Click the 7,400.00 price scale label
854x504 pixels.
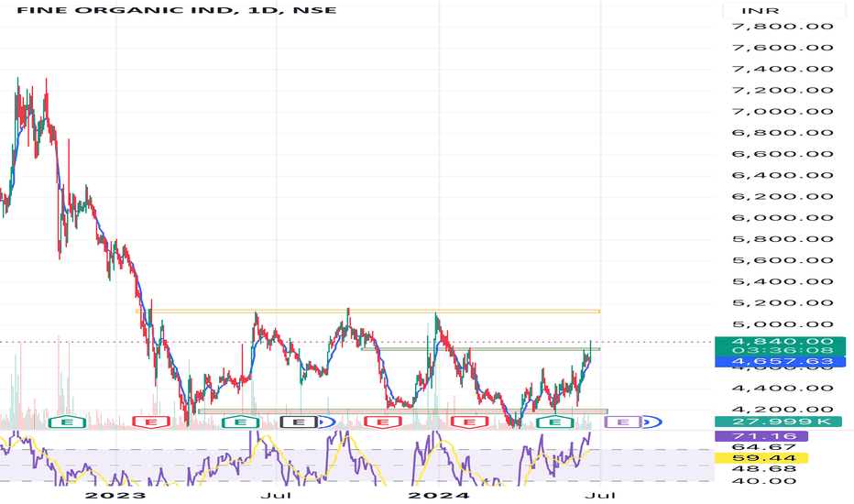point(783,69)
